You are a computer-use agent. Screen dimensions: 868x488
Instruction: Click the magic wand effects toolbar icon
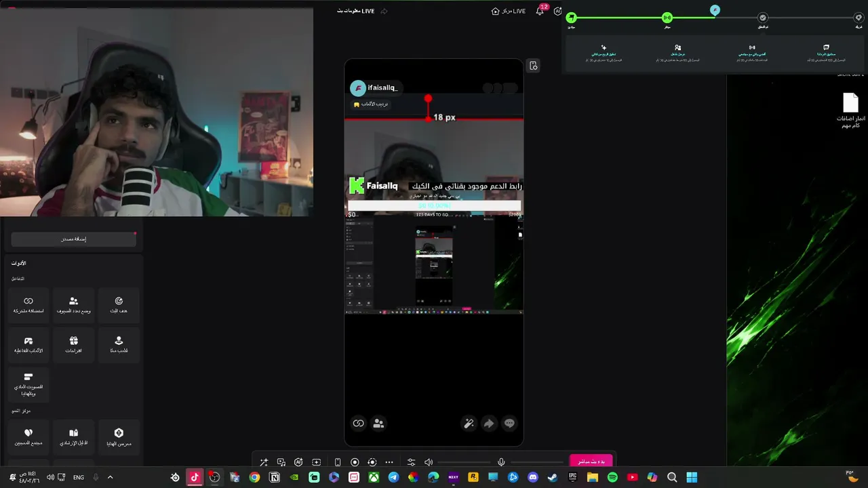pos(264,462)
